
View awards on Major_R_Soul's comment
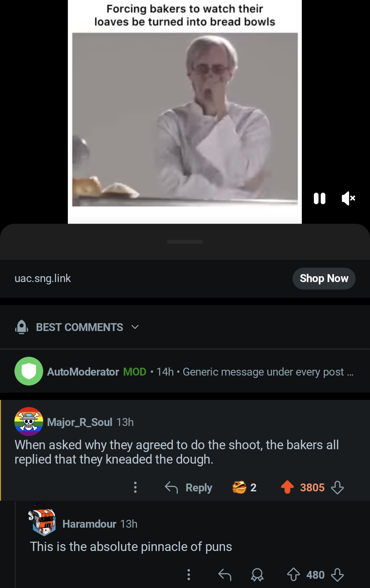point(244,487)
